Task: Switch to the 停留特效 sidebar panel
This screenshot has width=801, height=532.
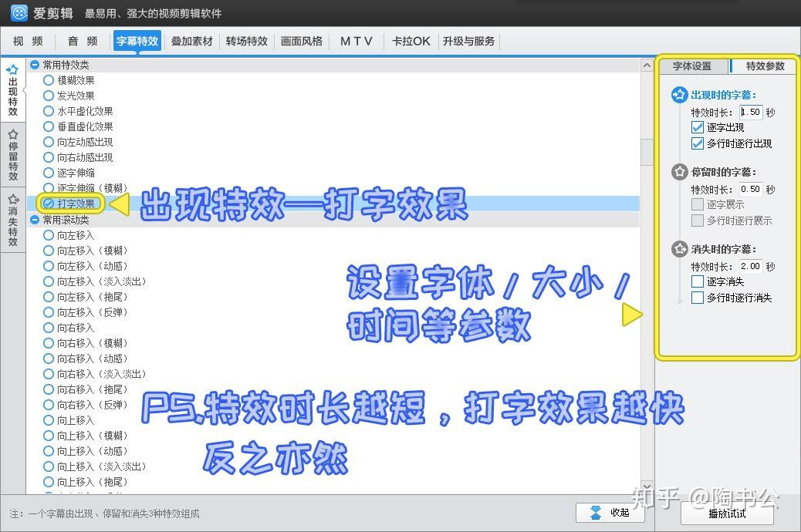Action: coord(12,153)
